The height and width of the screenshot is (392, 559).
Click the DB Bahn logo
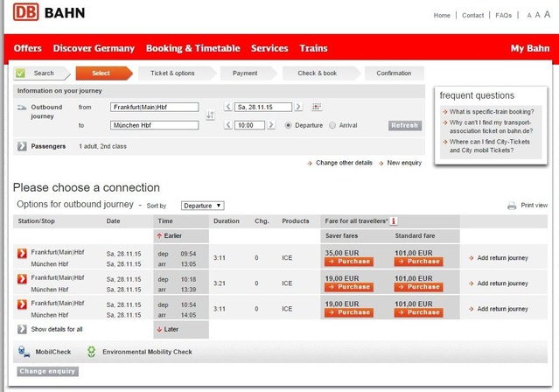click(x=49, y=11)
